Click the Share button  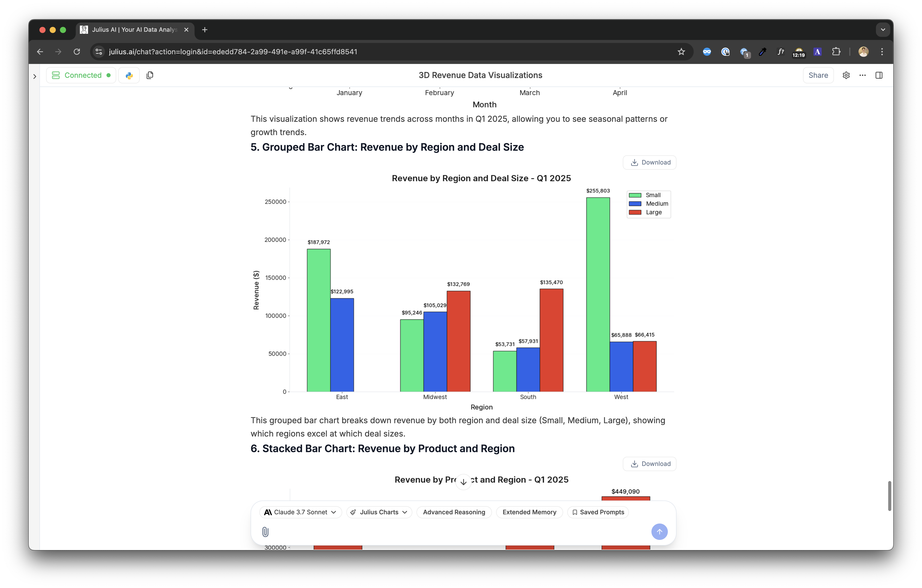pyautogui.click(x=818, y=75)
